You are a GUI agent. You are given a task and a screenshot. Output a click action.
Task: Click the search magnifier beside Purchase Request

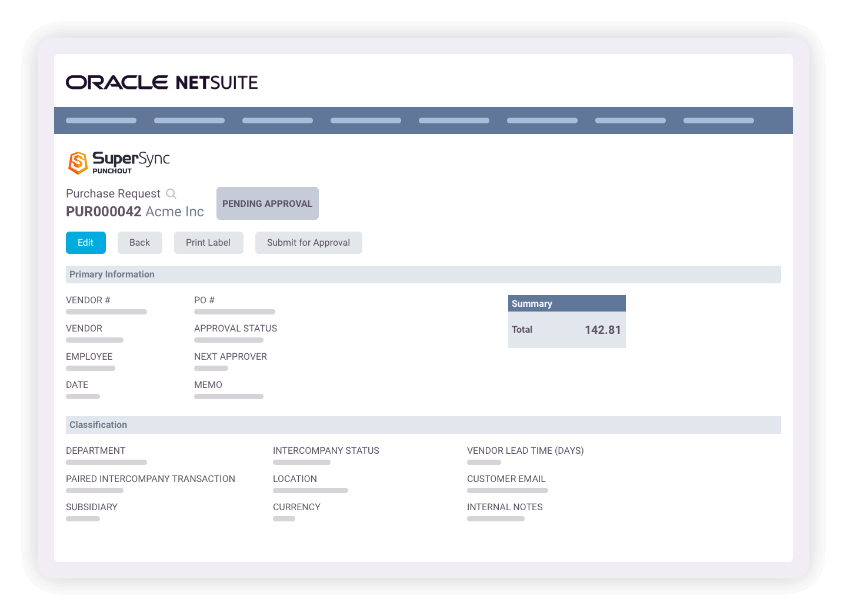click(x=171, y=193)
